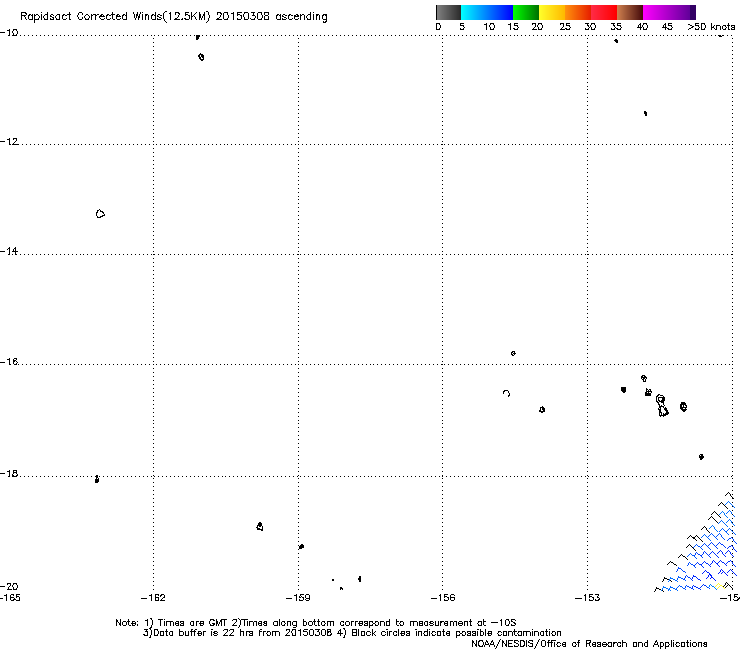Click the dark blue 10-15 knots legend segment
Image resolution: width=740 pixels, height=650 pixels.
500,12
